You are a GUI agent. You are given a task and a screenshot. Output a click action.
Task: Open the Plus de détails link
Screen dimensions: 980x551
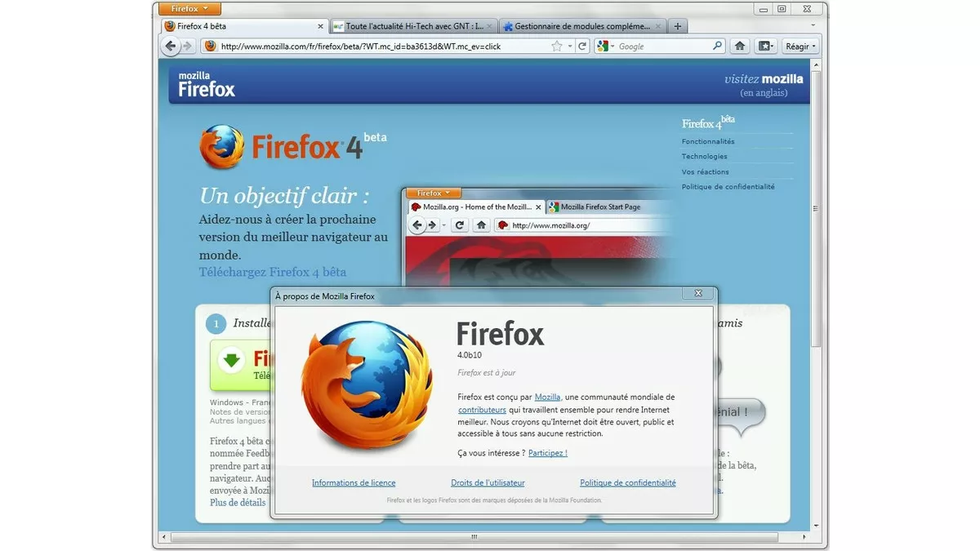click(x=238, y=503)
